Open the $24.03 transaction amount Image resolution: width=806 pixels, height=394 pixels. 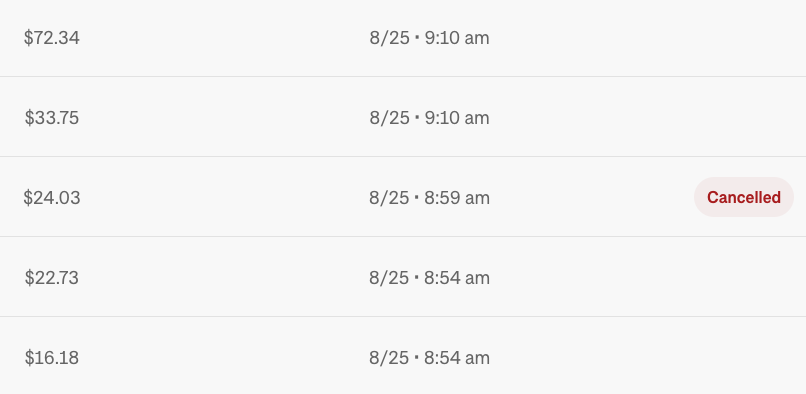[52, 198]
